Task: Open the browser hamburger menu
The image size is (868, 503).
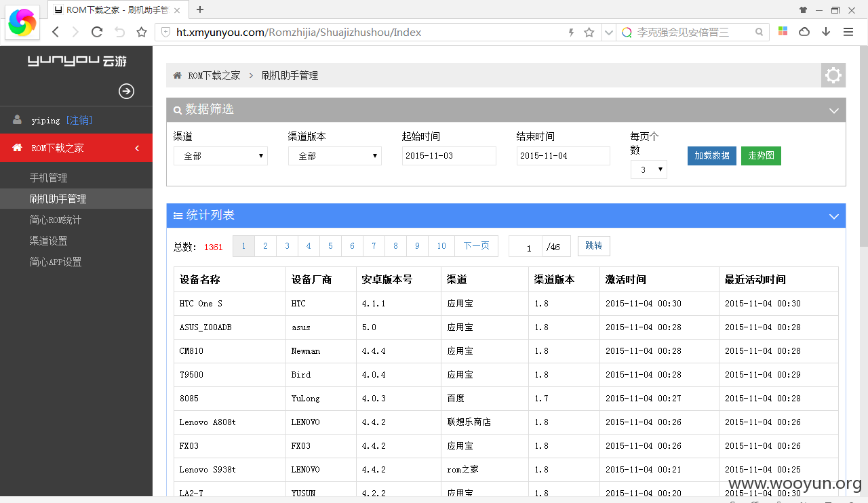Action: [x=848, y=32]
